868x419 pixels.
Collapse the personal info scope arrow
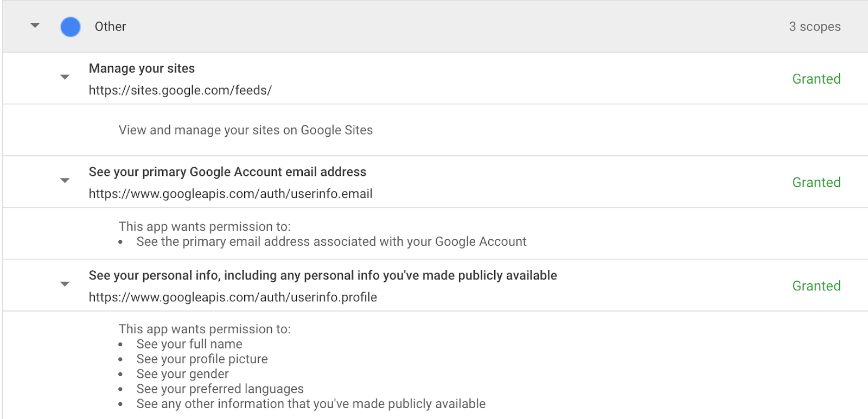[x=65, y=284]
